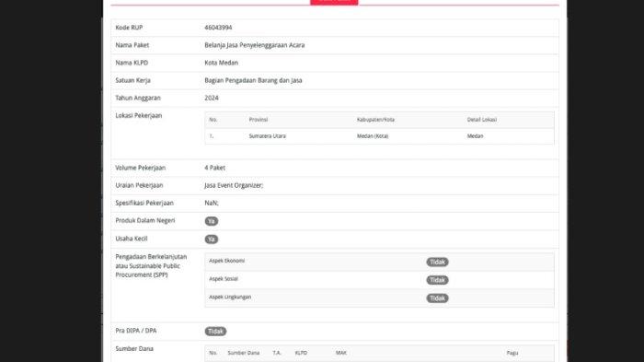Select Volume Pekerjaan value '4 Paket'
The width and height of the screenshot is (644, 362).
(214, 168)
